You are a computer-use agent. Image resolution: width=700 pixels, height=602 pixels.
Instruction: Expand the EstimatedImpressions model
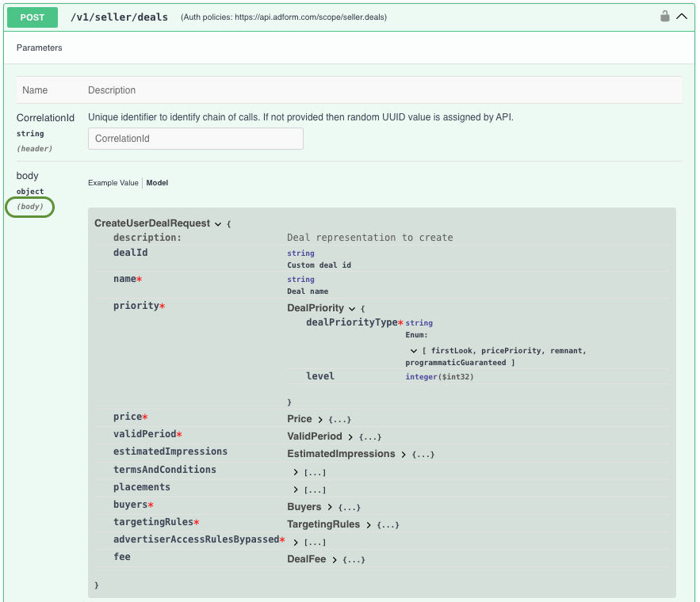pyautogui.click(x=404, y=455)
